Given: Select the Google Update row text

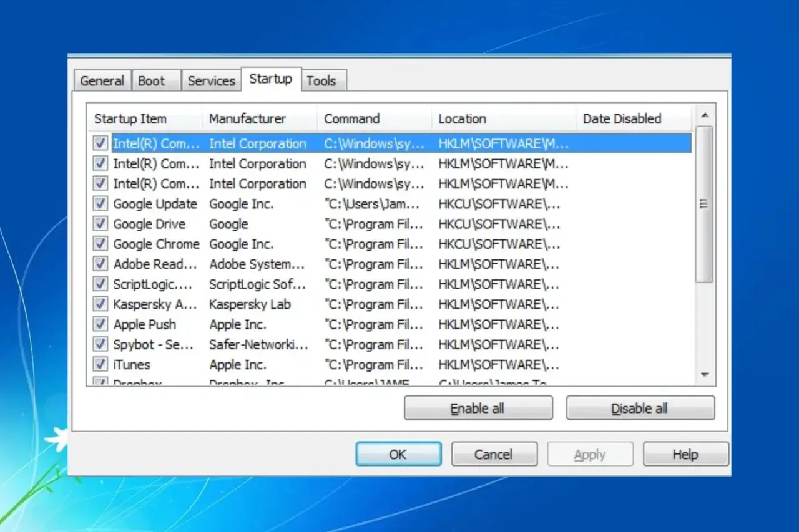Looking at the screenshot, I should [x=155, y=204].
